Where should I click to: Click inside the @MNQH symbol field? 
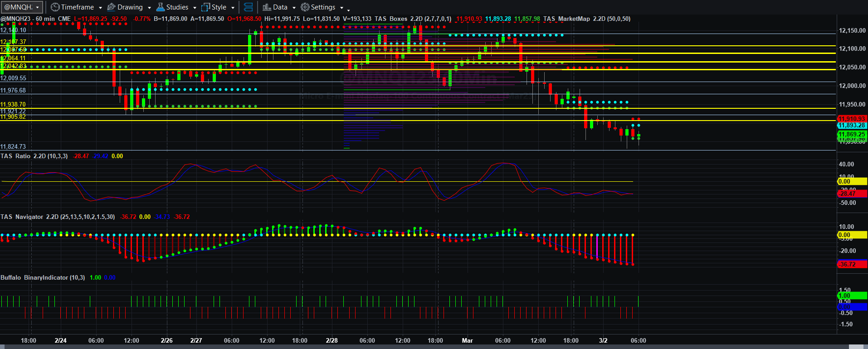(x=18, y=7)
